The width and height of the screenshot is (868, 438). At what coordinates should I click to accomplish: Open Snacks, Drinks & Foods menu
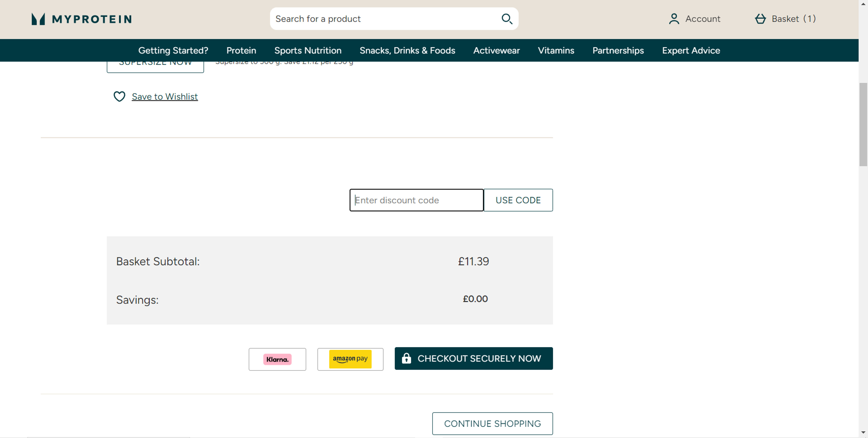407,51
